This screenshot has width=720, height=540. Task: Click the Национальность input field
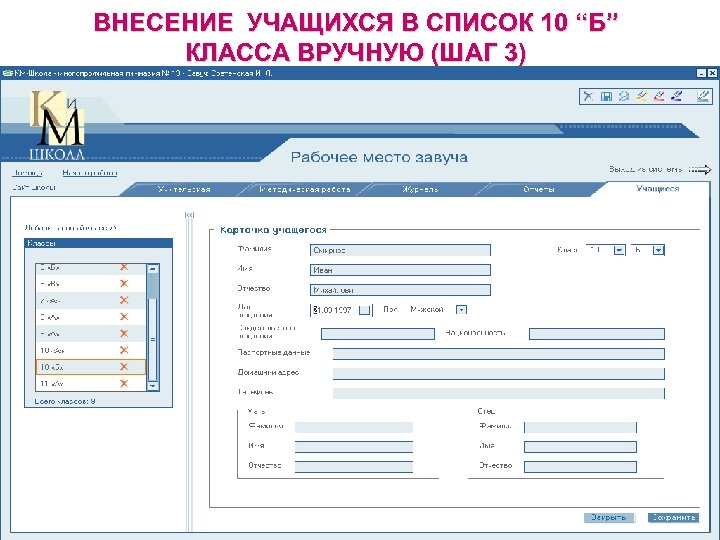(596, 334)
